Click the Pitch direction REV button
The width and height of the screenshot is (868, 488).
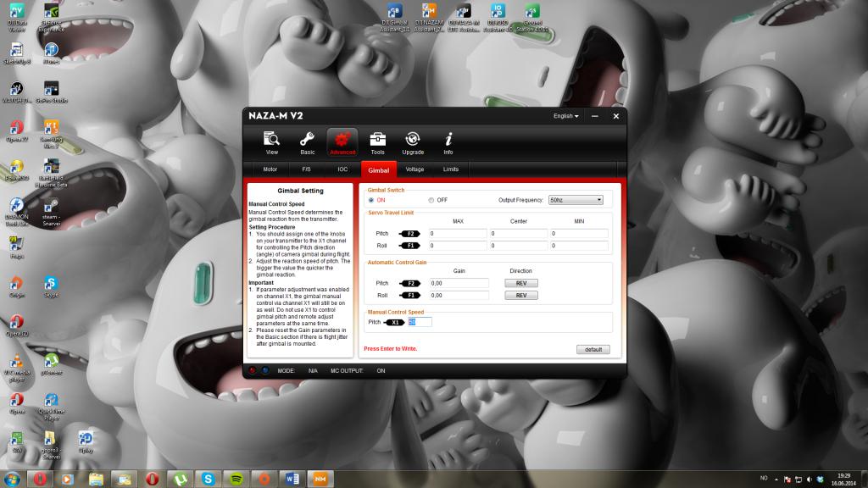[x=521, y=283]
